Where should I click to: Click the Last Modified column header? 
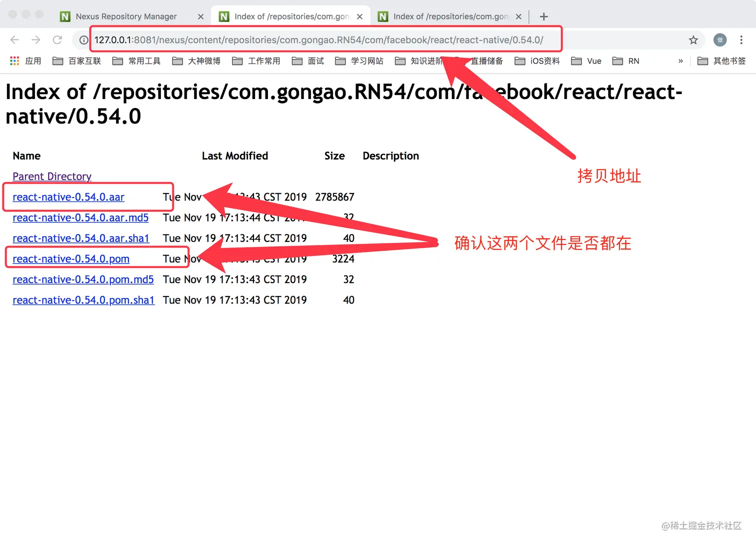[235, 156]
